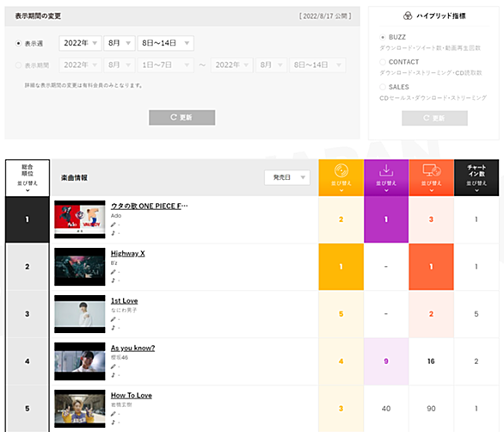Click pencil lyricist icon under Highway X
504x432 pixels.
[x=114, y=272]
